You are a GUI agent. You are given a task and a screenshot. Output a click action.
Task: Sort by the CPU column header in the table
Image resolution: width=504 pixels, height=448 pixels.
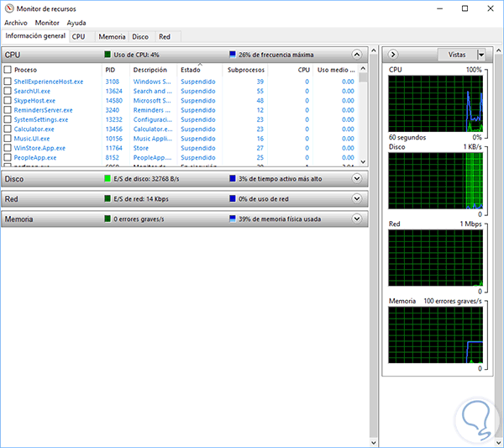coord(291,70)
